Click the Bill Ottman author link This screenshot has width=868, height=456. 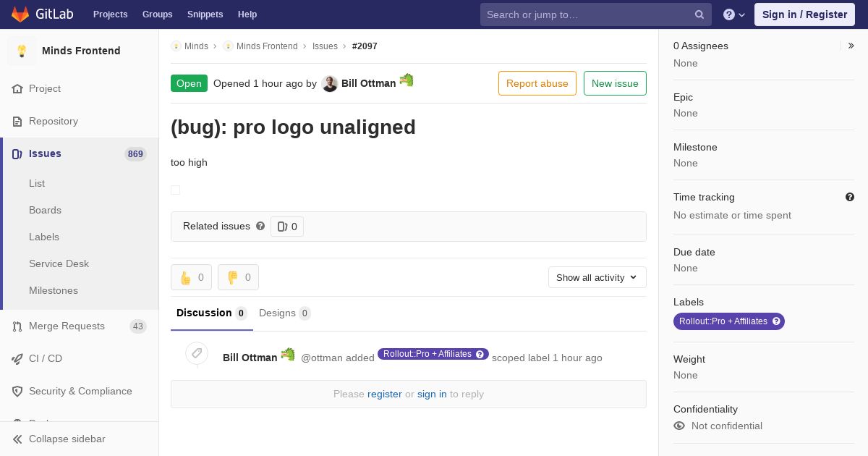pyautogui.click(x=368, y=83)
